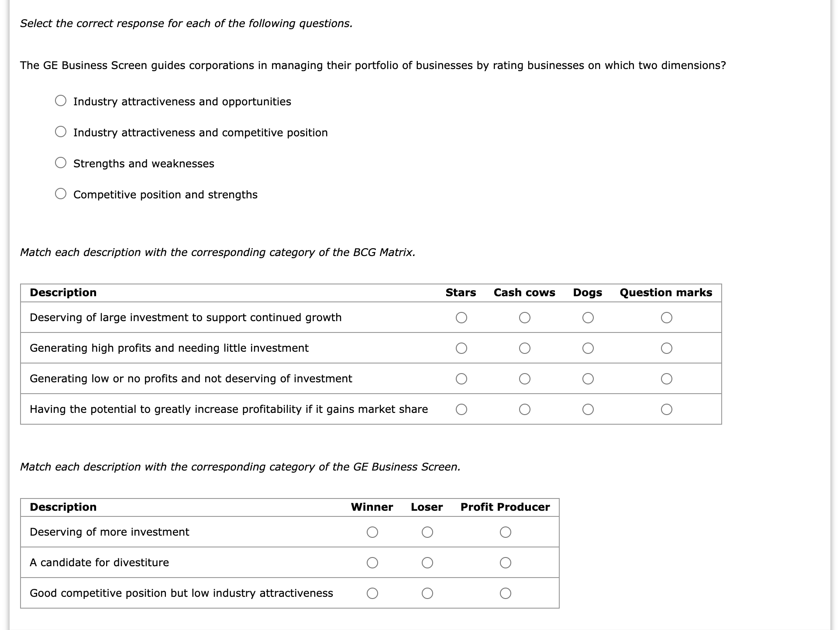
Task: Select "Industry attractiveness and opportunities" option
Action: (60, 101)
